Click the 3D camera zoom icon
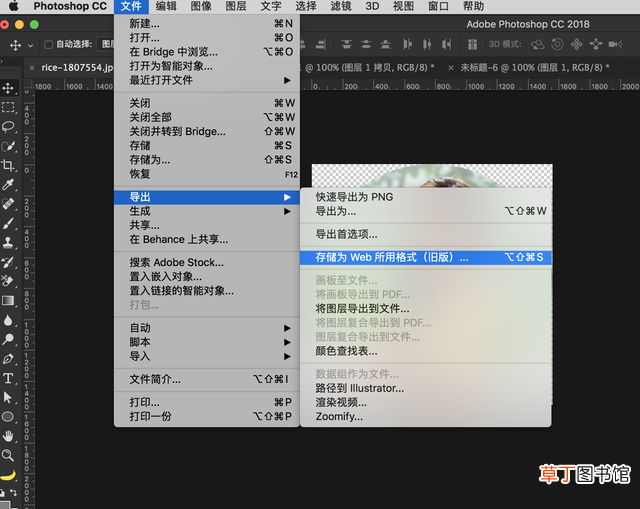Viewport: 640px width, 509px height. [x=615, y=44]
